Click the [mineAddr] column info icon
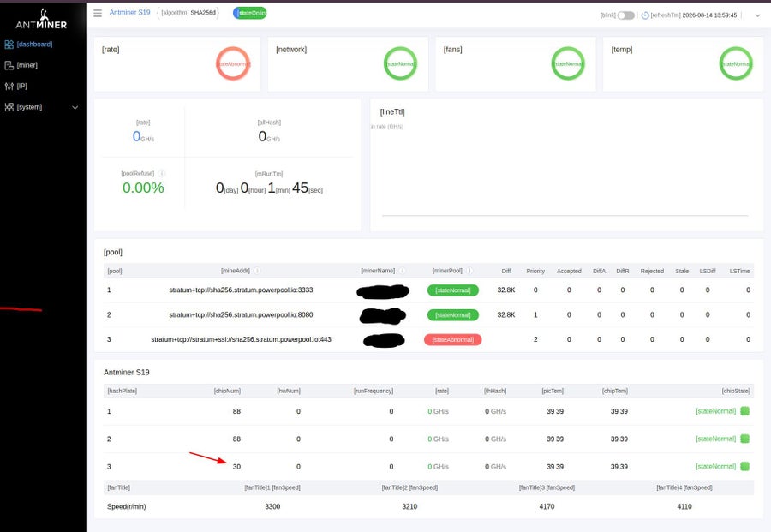The height and width of the screenshot is (532, 771). pos(257,271)
